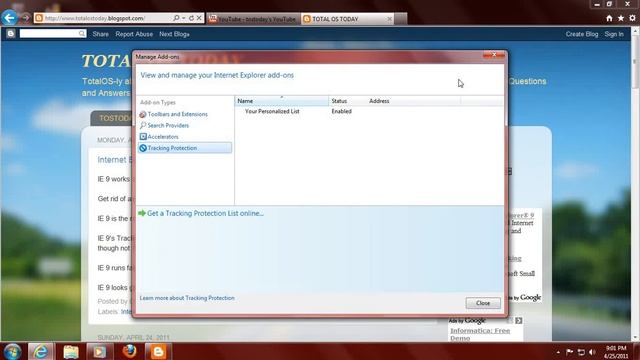
Task: Refresh the page with the reload icon
Action: pos(191,18)
